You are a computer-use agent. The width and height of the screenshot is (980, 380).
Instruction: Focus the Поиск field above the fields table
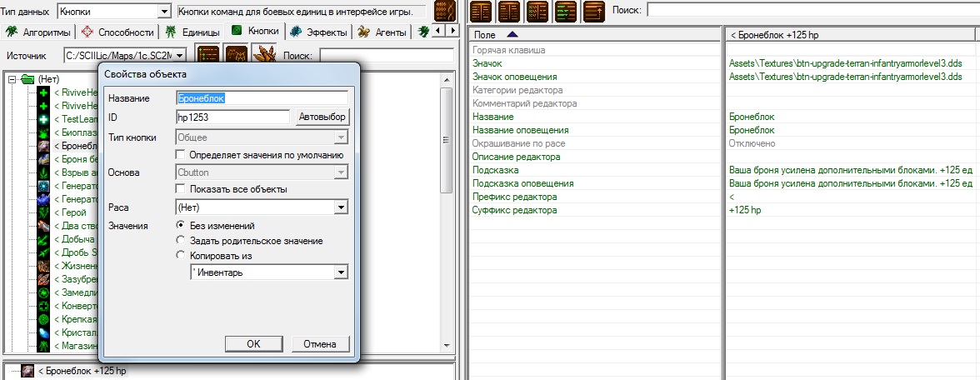pos(813,10)
